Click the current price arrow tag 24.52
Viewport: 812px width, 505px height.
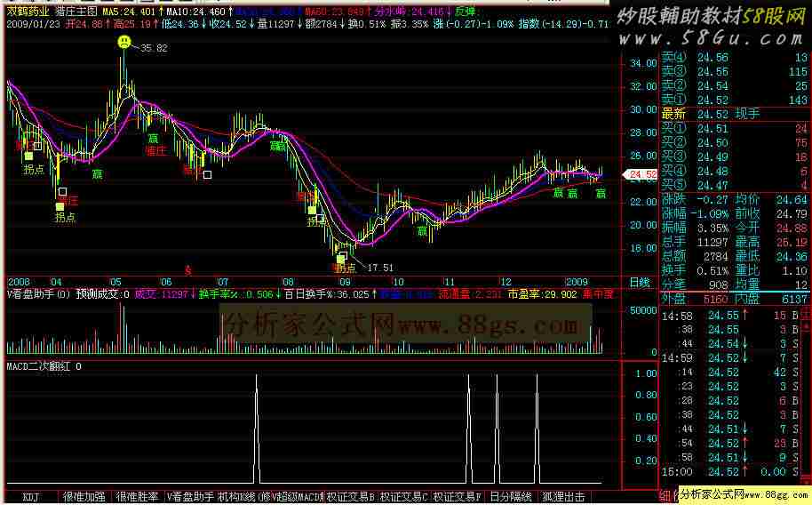click(640, 175)
